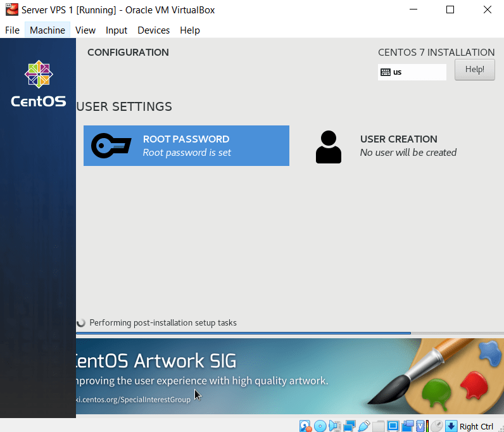Viewport: 504px width, 432px height.
Task: Click the progress spinner icon
Action: [x=81, y=322]
